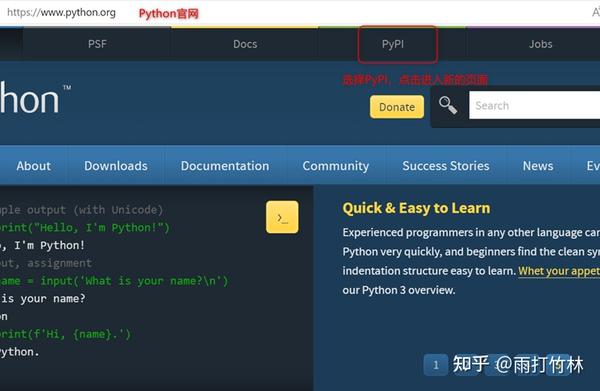Click the Python logo wordmark
The image size is (600, 391).
point(35,98)
